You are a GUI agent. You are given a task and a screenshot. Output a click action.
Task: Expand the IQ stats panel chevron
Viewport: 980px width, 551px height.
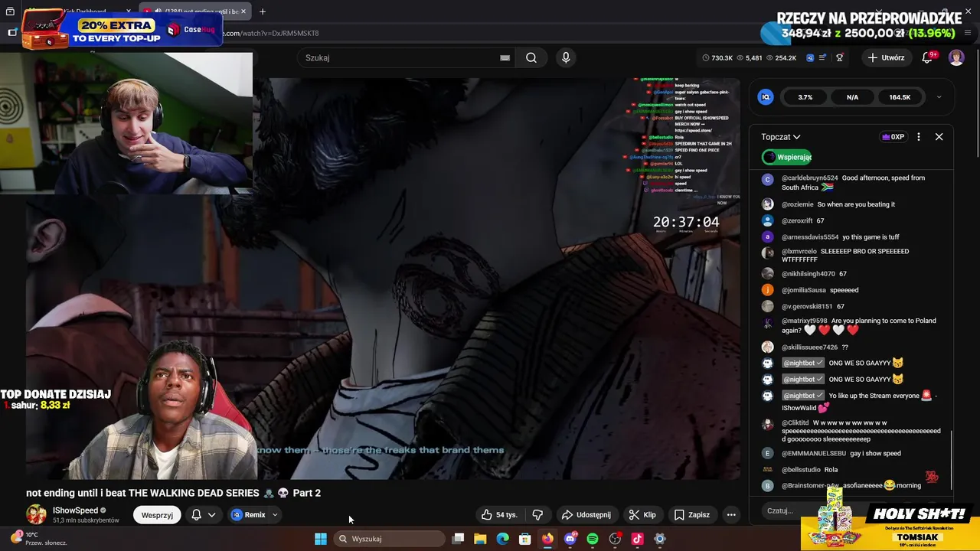pyautogui.click(x=939, y=97)
